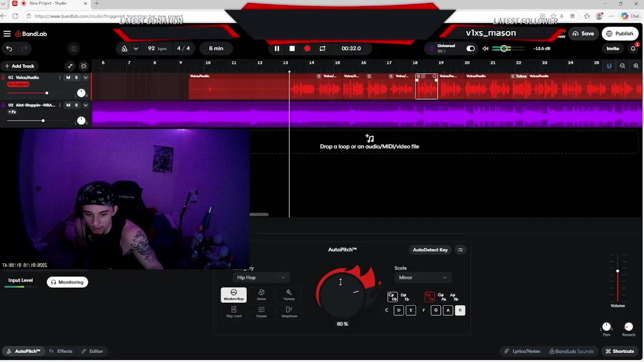Open options menu for 02 Aint-Stoppin track
The width and height of the screenshot is (644, 362).
pos(60,105)
